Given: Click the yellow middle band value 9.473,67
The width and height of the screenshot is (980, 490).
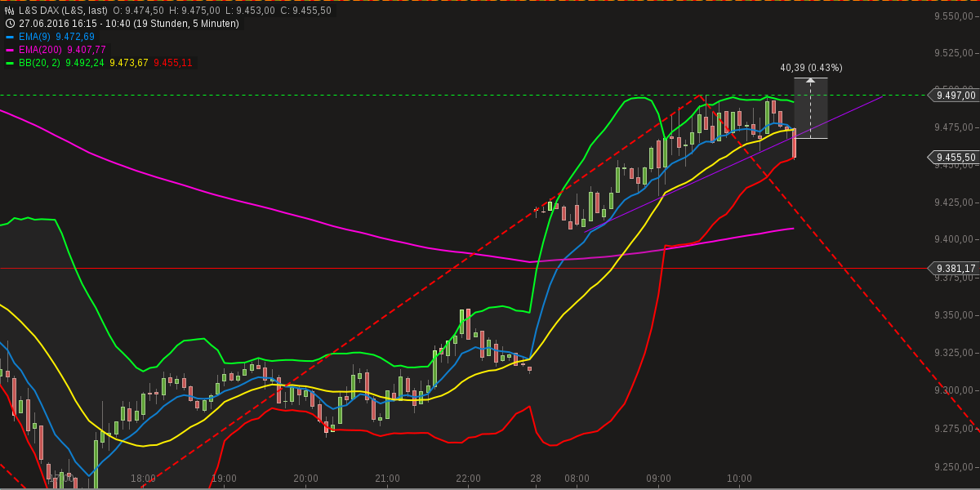Looking at the screenshot, I should [129, 63].
